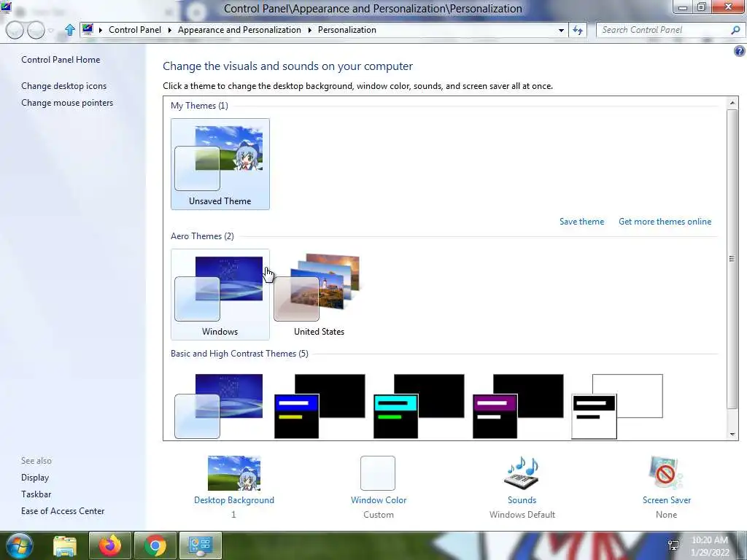Expand arrow after Control Panel breadcrumb

point(169,30)
